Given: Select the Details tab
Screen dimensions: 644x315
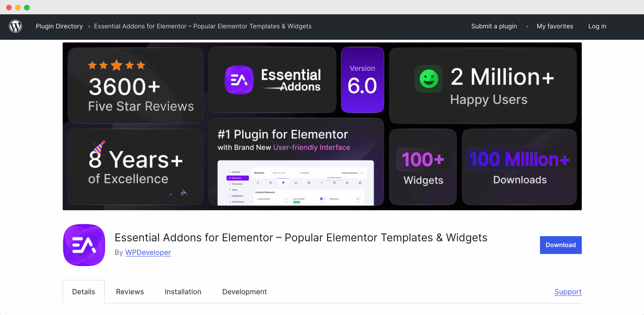Looking at the screenshot, I should pyautogui.click(x=84, y=292).
